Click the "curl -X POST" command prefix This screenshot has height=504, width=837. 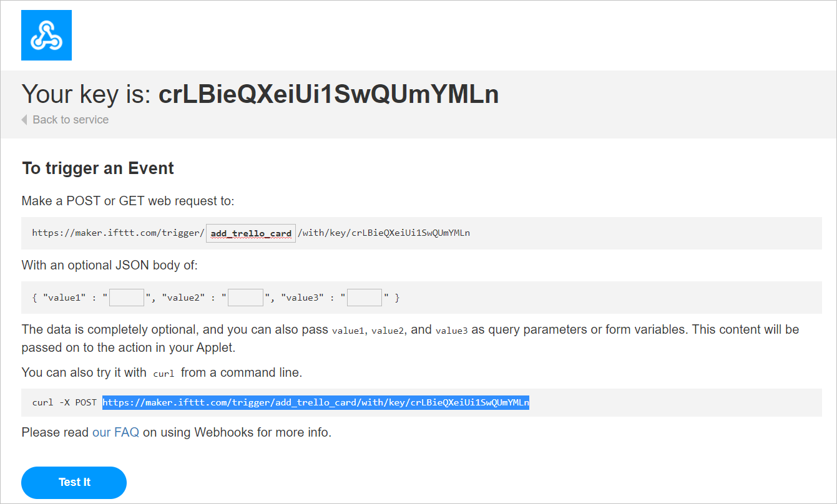coord(64,402)
